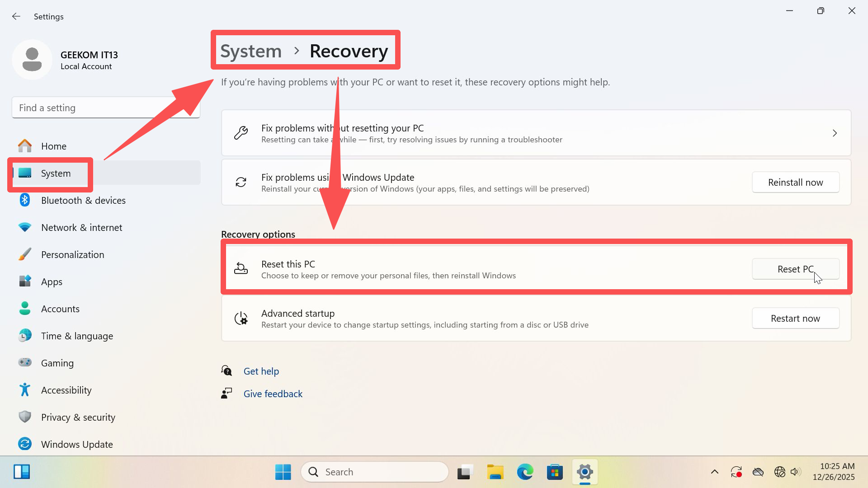
Task: Open Bluetooth & devices settings
Action: [83, 200]
